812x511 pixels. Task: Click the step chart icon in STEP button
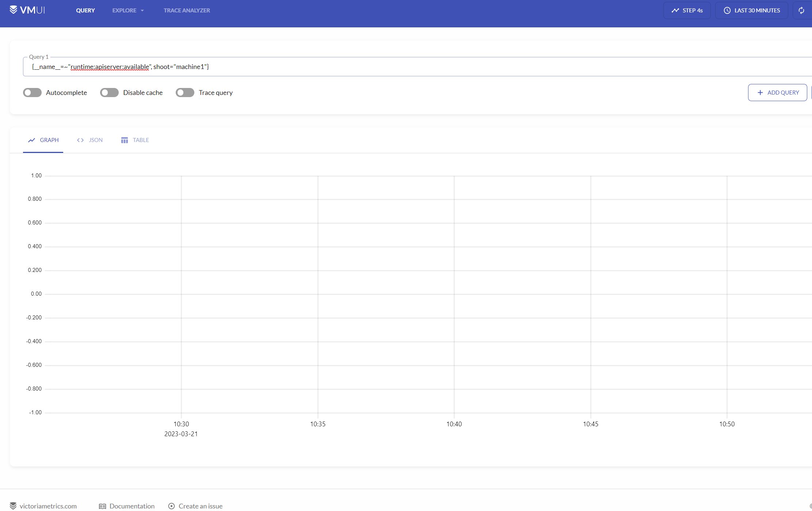tap(675, 10)
